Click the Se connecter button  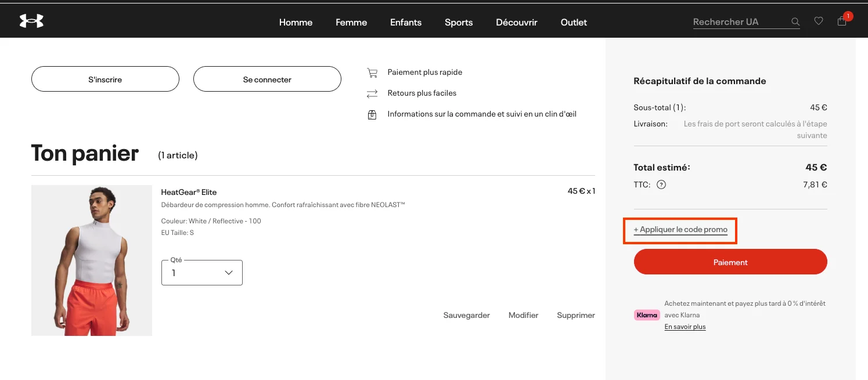point(267,79)
